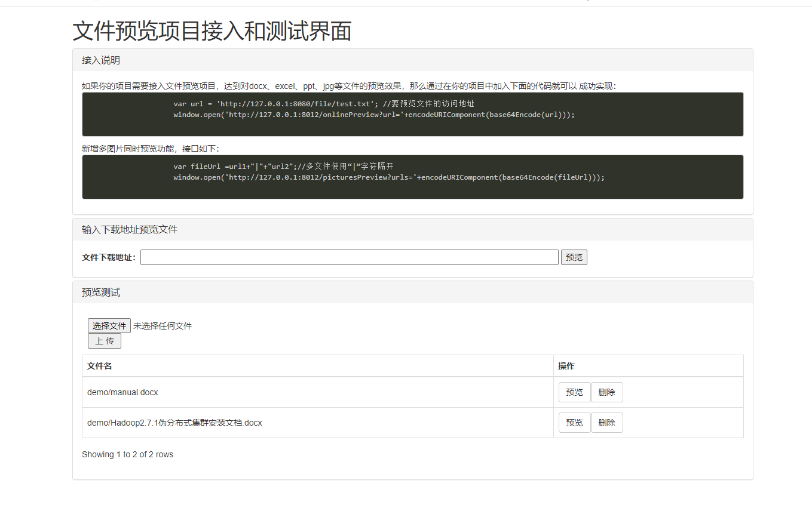Select demo/manual.docx file name text
The image size is (812, 511).
tap(122, 392)
